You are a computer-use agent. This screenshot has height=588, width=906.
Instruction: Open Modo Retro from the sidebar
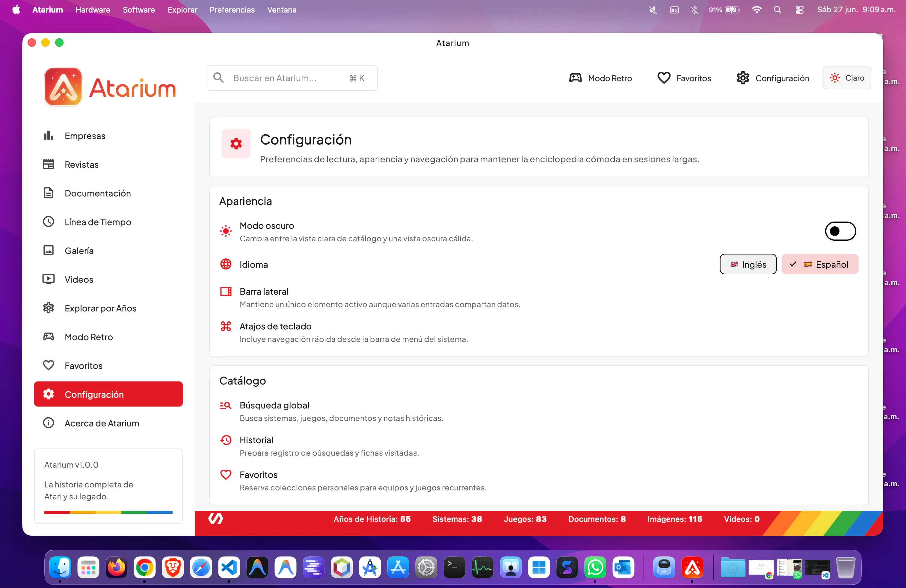coord(108,337)
